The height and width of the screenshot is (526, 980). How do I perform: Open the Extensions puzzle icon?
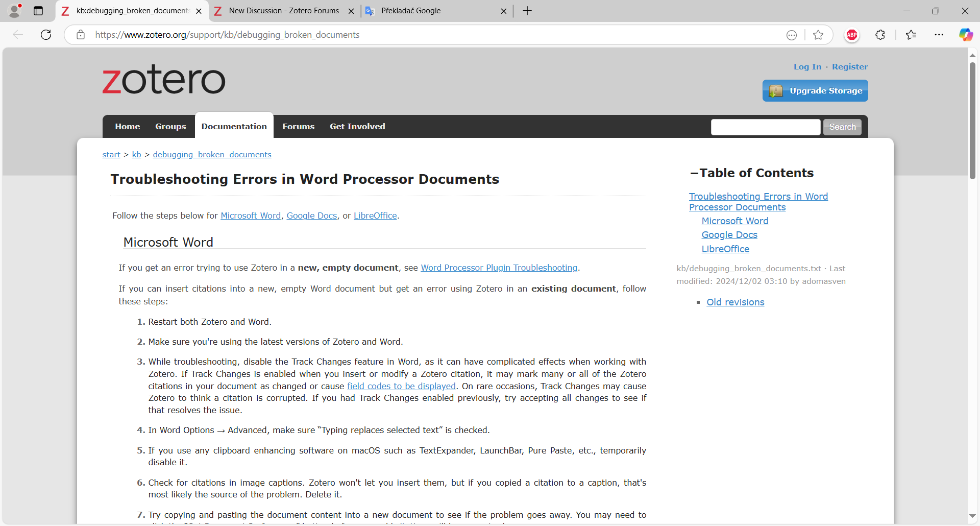tap(880, 35)
